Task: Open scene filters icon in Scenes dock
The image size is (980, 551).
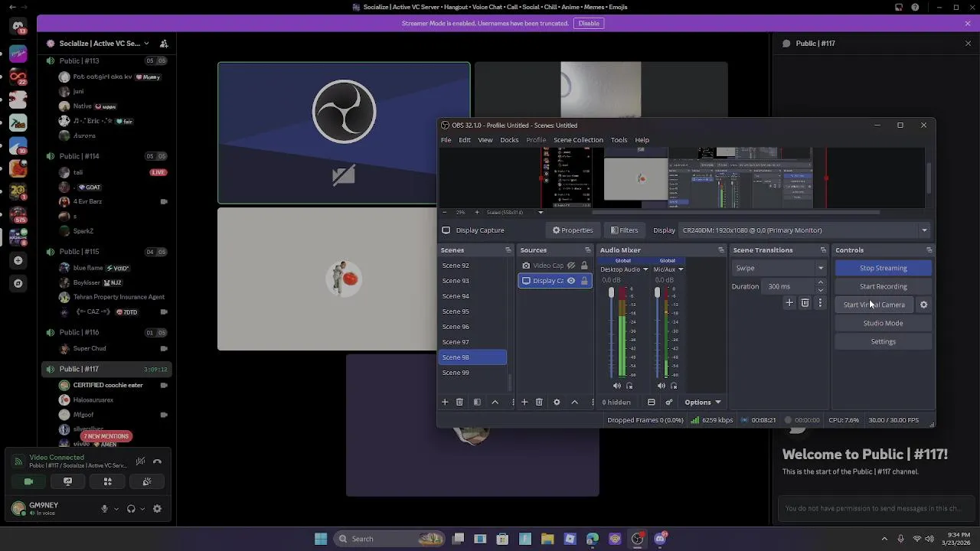Action: [x=477, y=402]
